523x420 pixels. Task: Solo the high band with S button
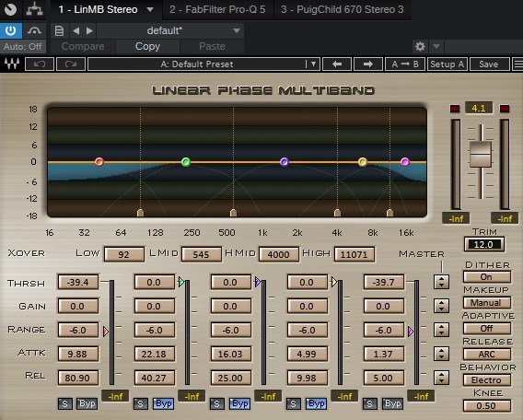coord(369,403)
